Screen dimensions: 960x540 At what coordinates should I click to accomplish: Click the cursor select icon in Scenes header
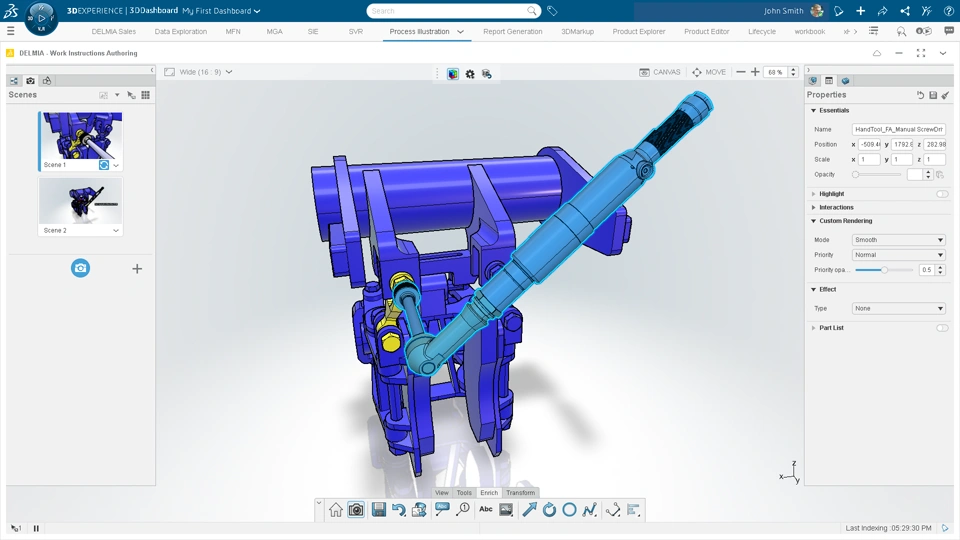pos(131,95)
